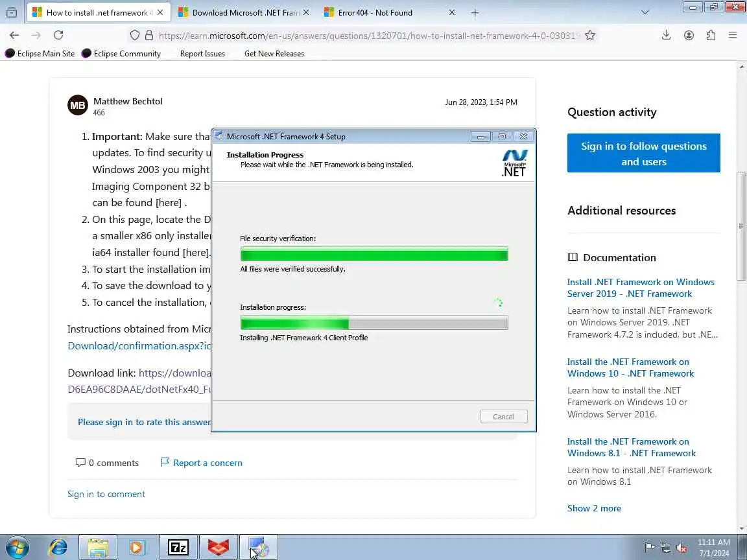This screenshot has height=560, width=747.
Task: Click the system clock showing 11:11 AM
Action: (x=714, y=548)
